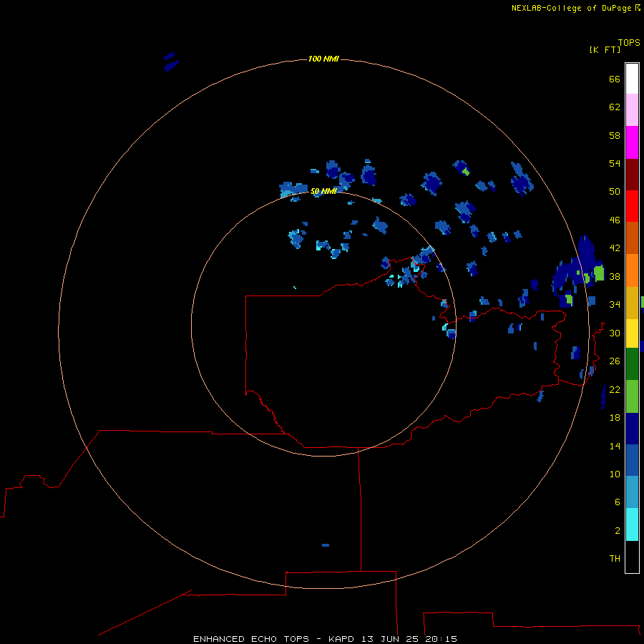Viewport: 644px width, 644px height.
Task: Click the light pink 62 legend swatch
Action: pos(632,109)
